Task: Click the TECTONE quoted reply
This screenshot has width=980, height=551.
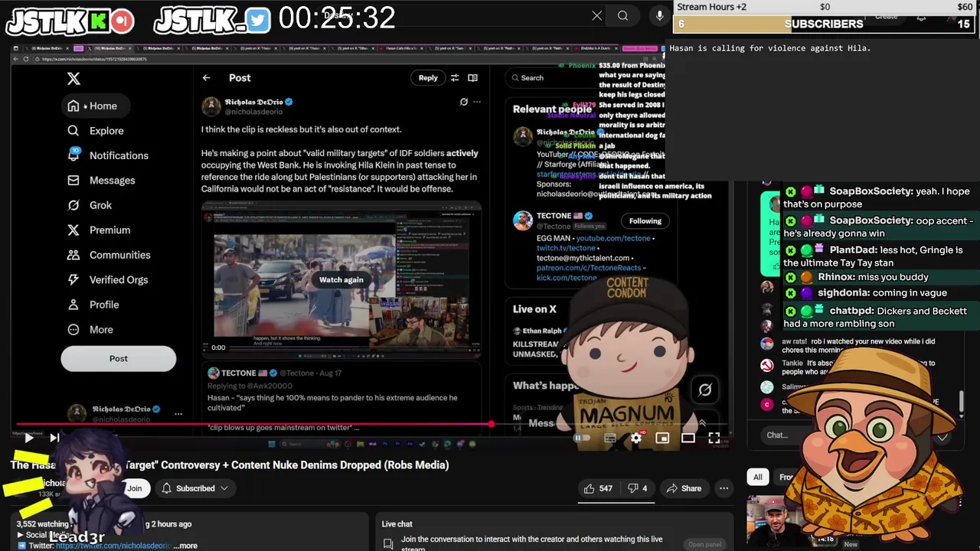Action: pos(341,398)
